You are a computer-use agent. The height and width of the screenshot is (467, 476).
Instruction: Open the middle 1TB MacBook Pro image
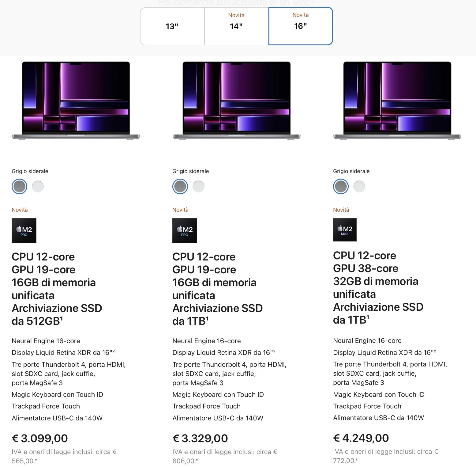237,101
